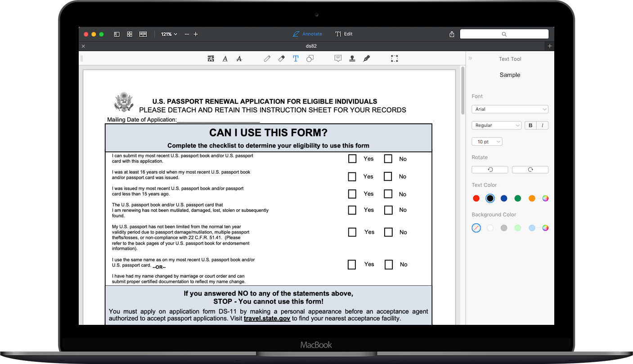Set text color to red
The image size is (633, 364).
pos(476,198)
